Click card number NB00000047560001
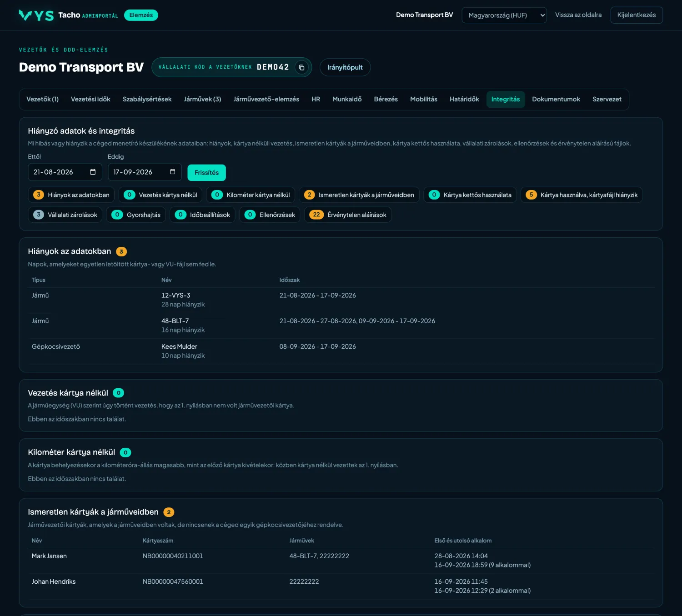The height and width of the screenshot is (616, 682). click(x=173, y=581)
